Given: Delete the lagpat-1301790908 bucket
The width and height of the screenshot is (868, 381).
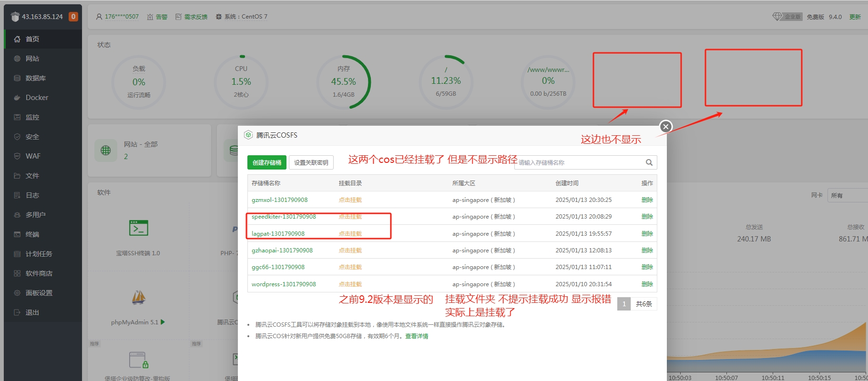Looking at the screenshot, I should (647, 234).
